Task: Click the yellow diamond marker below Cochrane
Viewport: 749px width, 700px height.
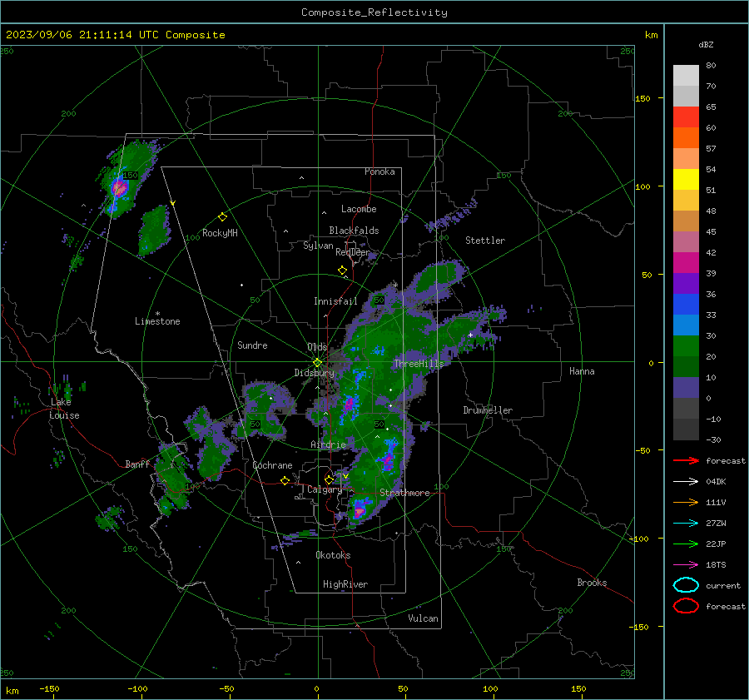Action: tap(285, 480)
